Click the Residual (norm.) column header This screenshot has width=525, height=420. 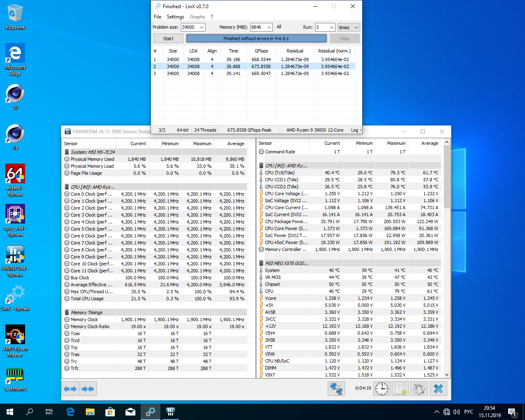[x=335, y=51]
